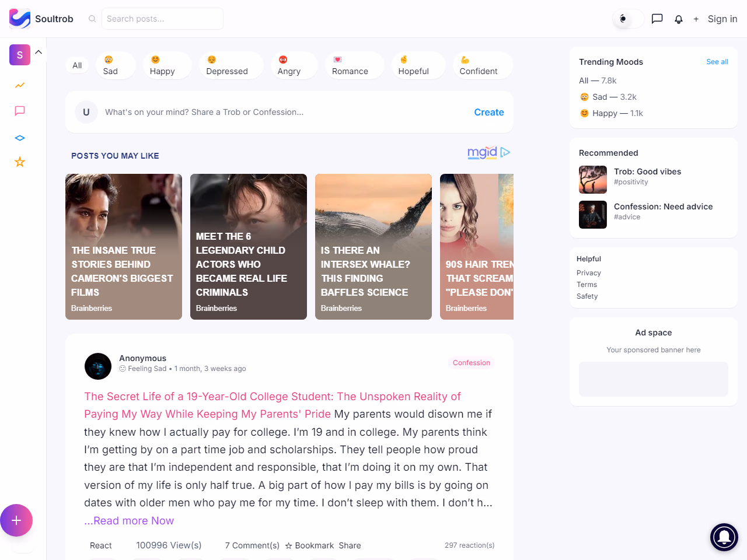Screen dimensions: 747x560
Task: Toggle dark mode switch in header
Action: click(x=628, y=19)
